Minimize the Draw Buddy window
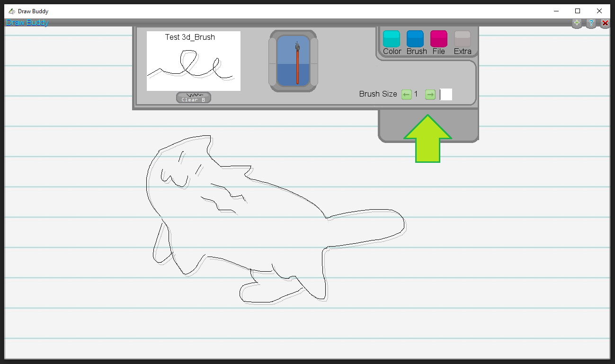The height and width of the screenshot is (364, 615). [x=556, y=11]
